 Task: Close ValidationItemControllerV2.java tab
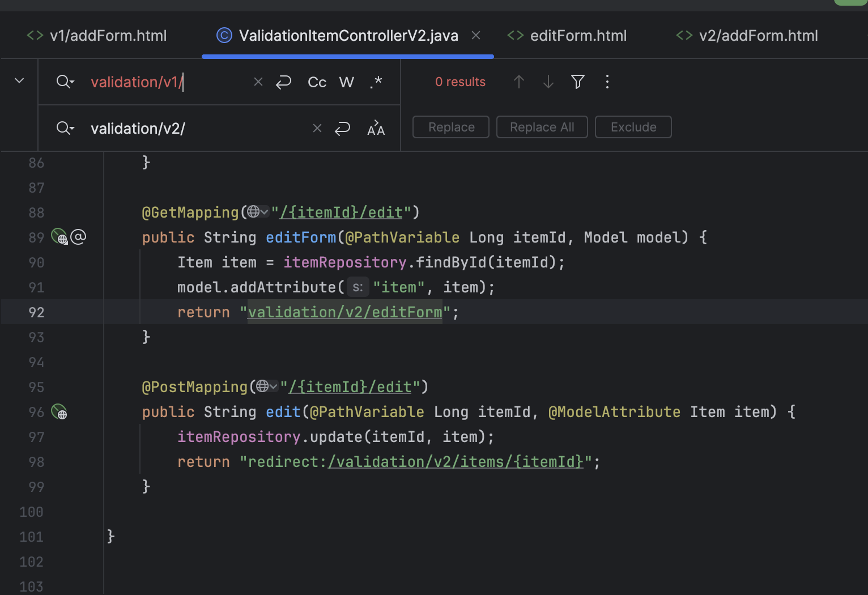click(476, 36)
